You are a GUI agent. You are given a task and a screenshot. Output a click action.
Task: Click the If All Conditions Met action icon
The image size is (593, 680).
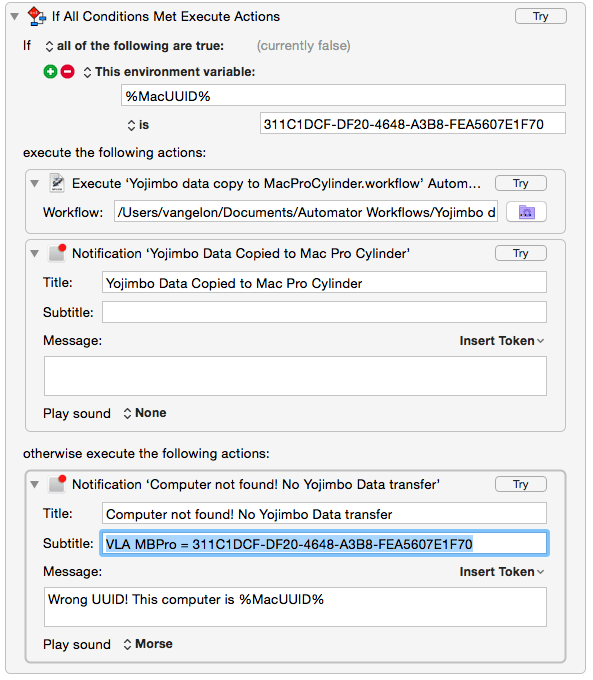coord(36,16)
